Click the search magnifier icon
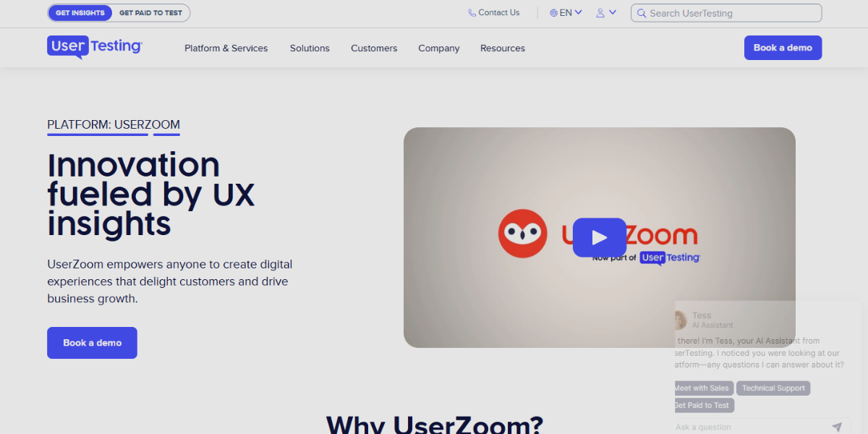The image size is (868, 434). coord(642,12)
